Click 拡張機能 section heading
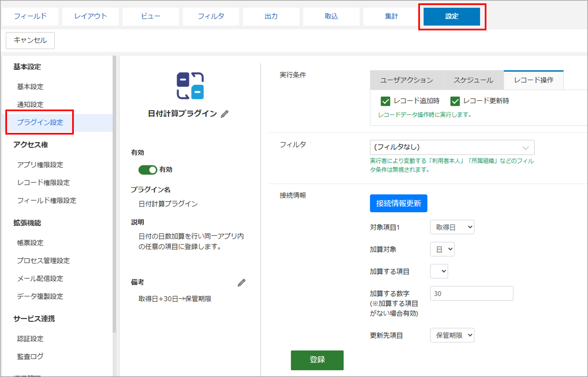 [27, 223]
